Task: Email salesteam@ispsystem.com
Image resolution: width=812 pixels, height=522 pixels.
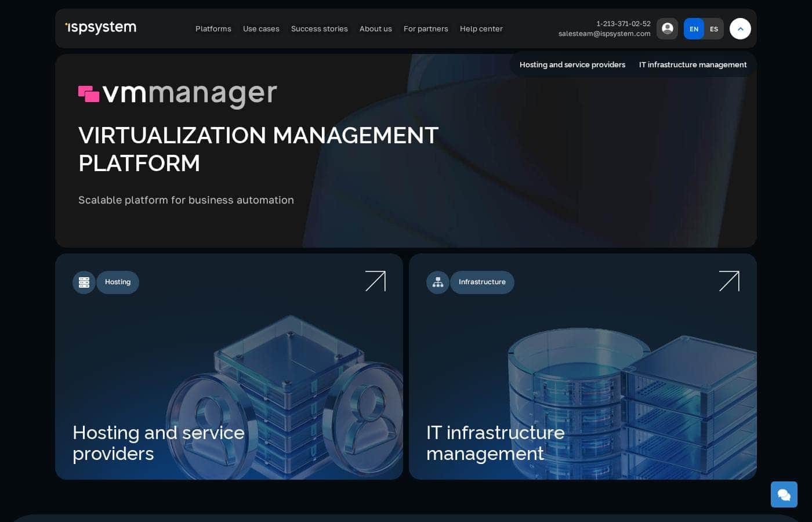Action: [604, 34]
